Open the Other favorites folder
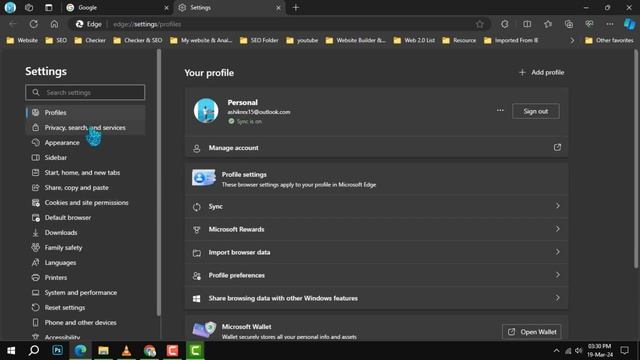Viewport: 640px width, 360px height. tap(609, 40)
